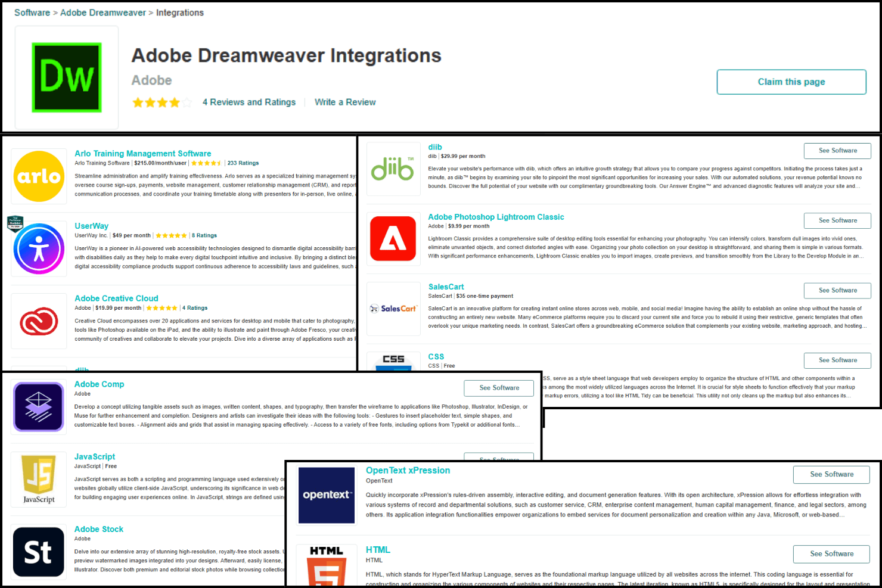
Task: Open Adobe Creative Cloud title link
Action: [x=116, y=298]
